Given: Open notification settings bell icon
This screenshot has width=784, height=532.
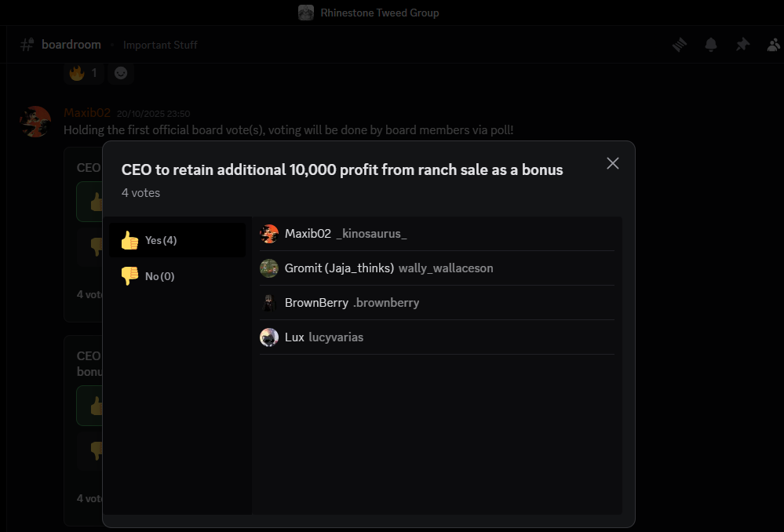Looking at the screenshot, I should [x=711, y=45].
